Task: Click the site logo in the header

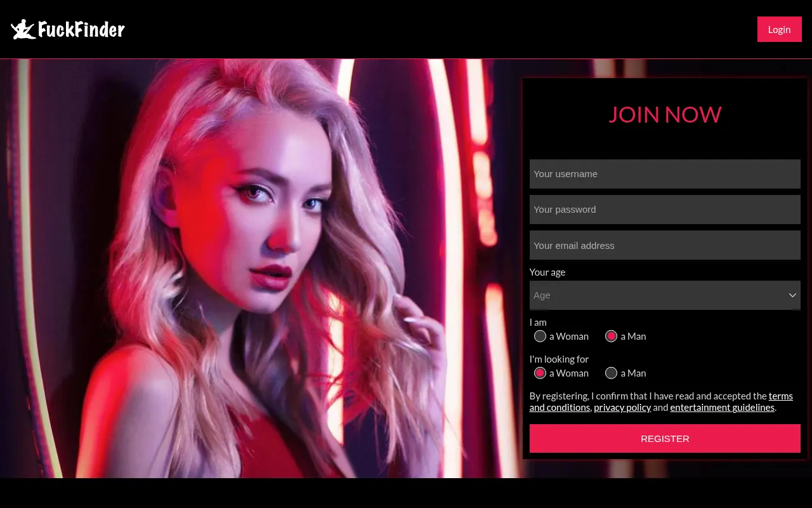Action: (68, 29)
